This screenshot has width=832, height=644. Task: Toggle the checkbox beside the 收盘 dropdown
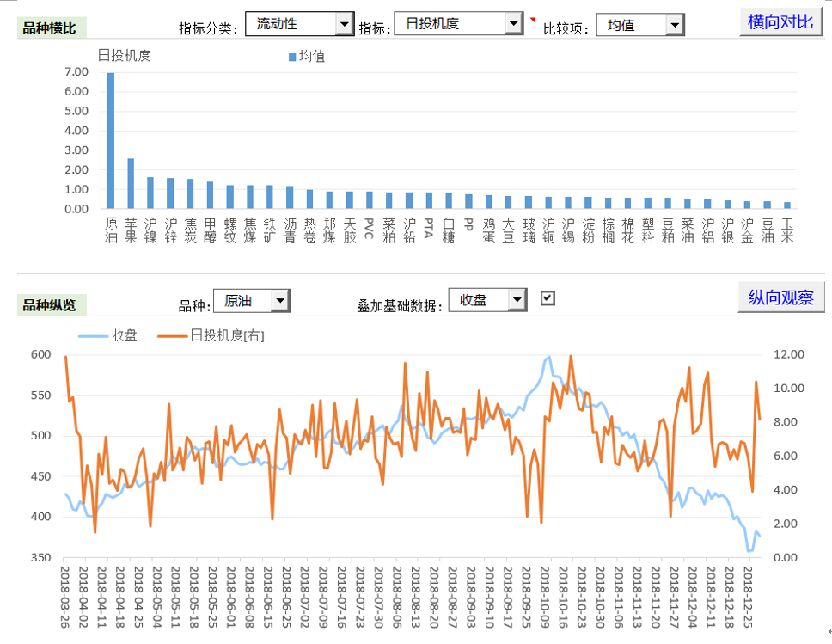(x=548, y=298)
